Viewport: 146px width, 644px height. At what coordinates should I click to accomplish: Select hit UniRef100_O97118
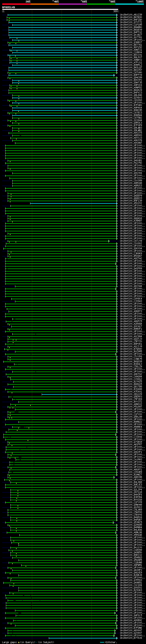(x=131, y=492)
